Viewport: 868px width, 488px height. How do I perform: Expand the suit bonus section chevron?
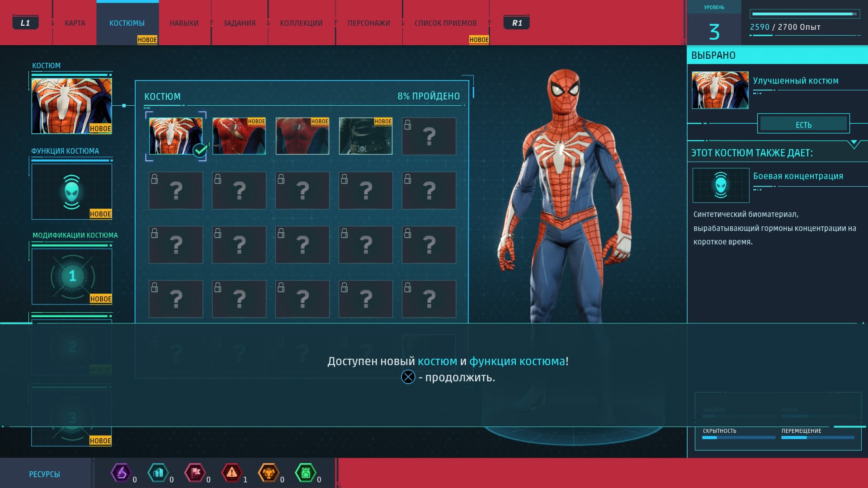pyautogui.click(x=854, y=144)
